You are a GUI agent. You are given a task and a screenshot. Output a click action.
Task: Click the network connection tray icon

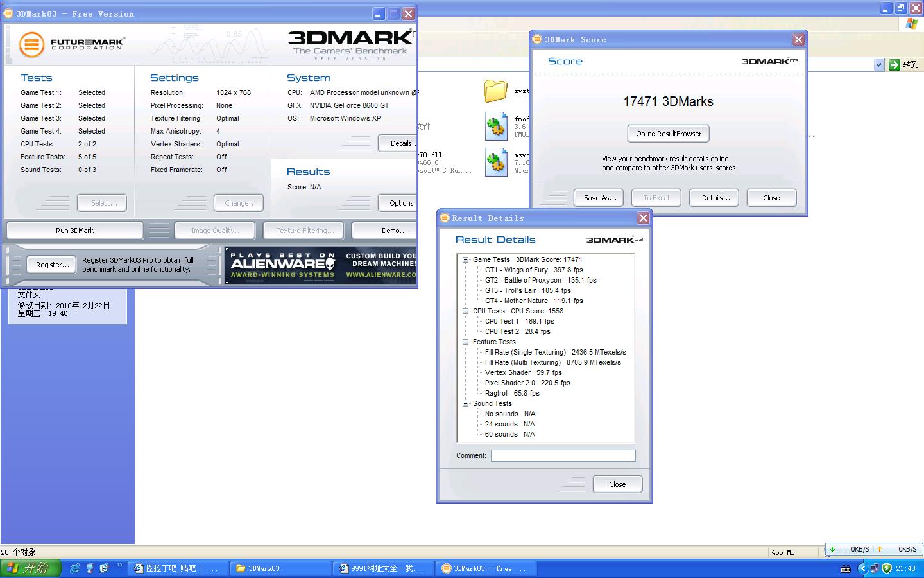pos(874,568)
